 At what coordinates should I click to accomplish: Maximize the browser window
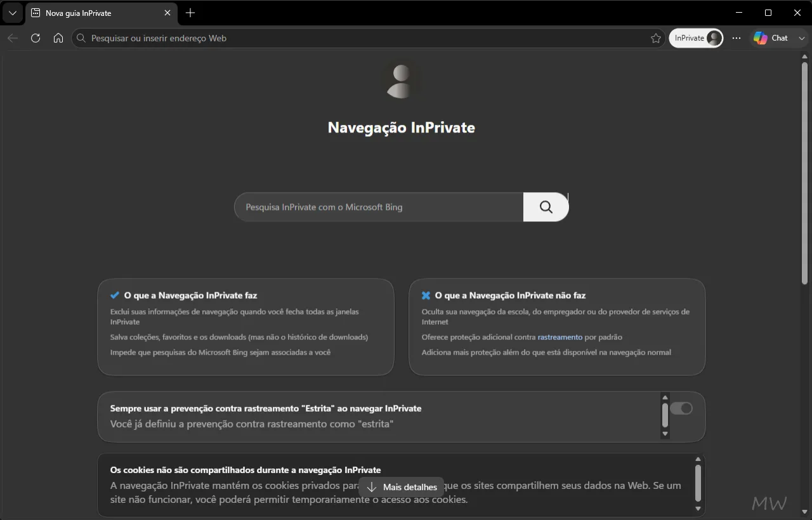[x=768, y=13]
